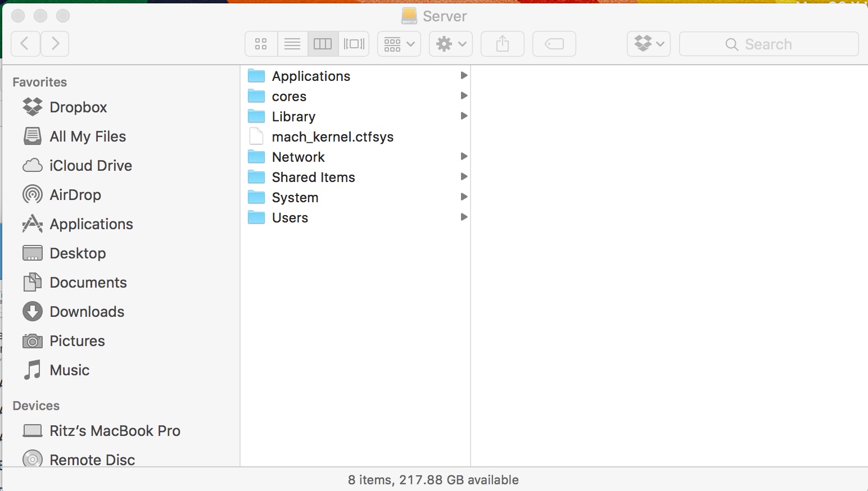Close the Finder window
The width and height of the screenshot is (868, 491).
pyautogui.click(x=18, y=16)
